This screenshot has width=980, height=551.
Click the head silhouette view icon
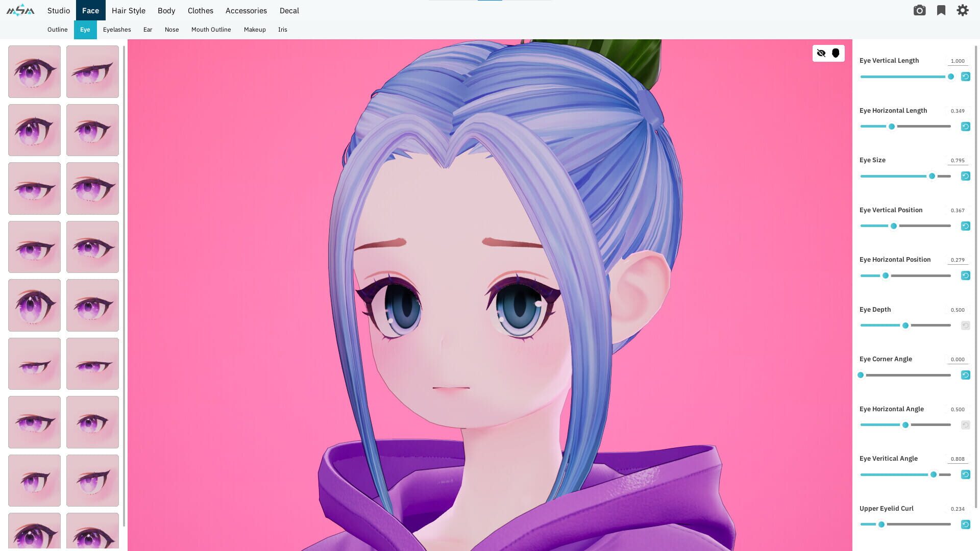click(x=836, y=53)
